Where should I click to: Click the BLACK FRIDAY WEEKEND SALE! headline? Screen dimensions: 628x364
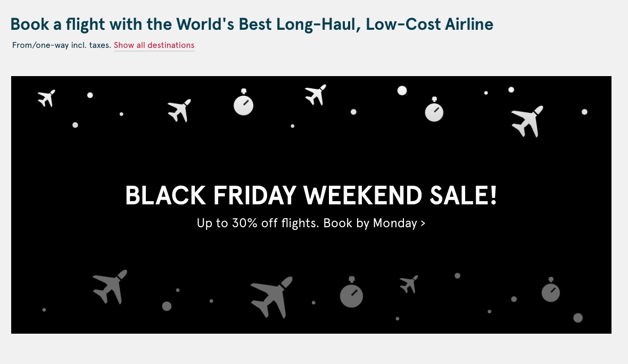click(311, 195)
